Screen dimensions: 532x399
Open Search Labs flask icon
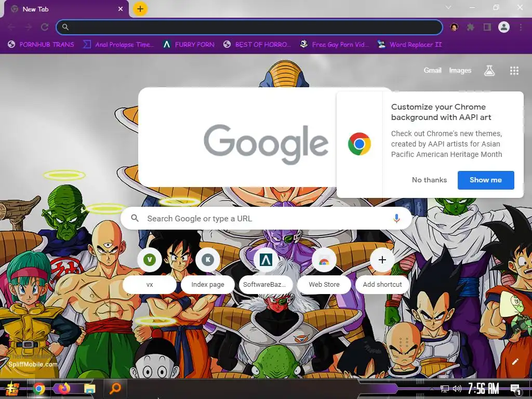(489, 71)
